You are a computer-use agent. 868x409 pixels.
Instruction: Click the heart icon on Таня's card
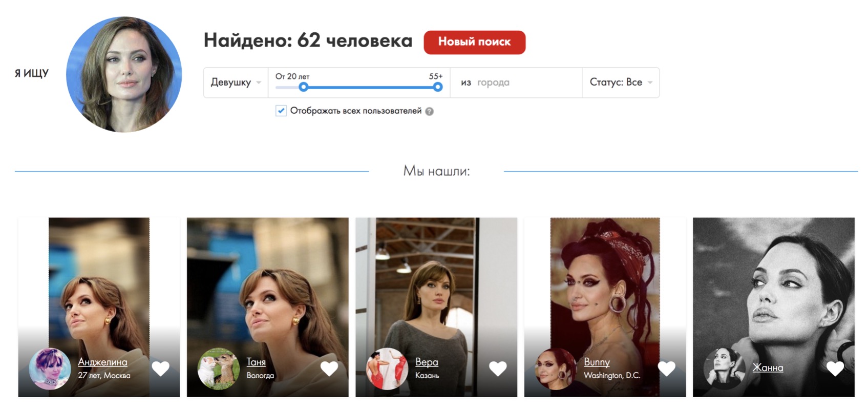pos(329,369)
